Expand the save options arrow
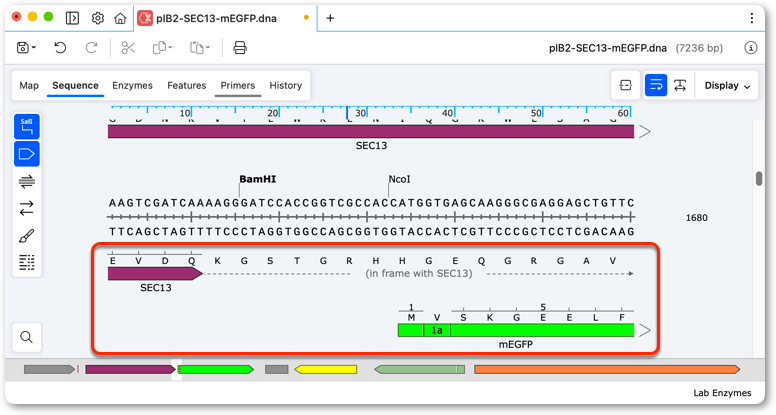This screenshot has width=776, height=415. click(34, 48)
